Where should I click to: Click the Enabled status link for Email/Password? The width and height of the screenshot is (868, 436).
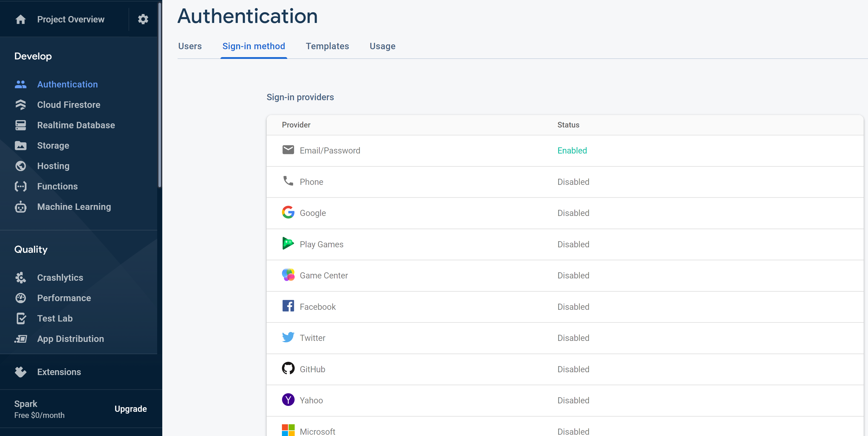point(572,150)
